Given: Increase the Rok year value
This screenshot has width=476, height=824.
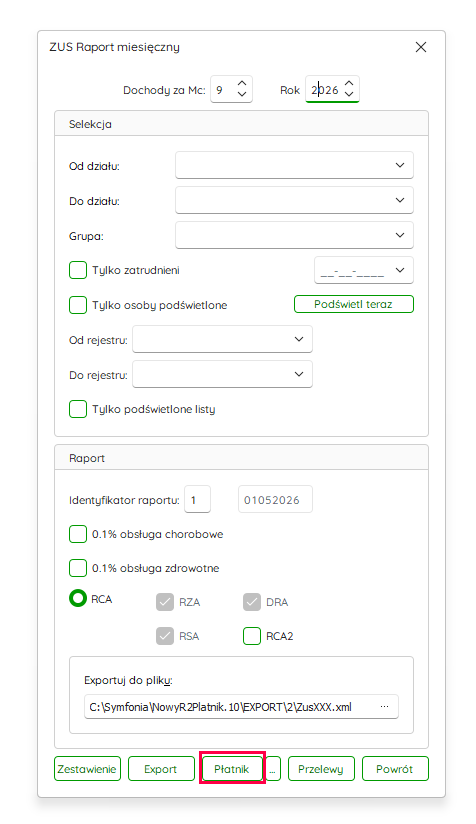Looking at the screenshot, I should coord(349,84).
